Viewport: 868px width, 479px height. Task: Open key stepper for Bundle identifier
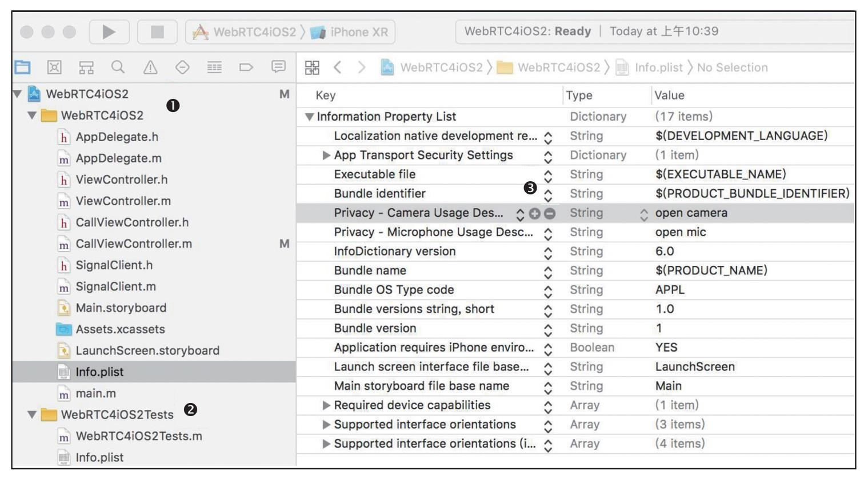[548, 195]
